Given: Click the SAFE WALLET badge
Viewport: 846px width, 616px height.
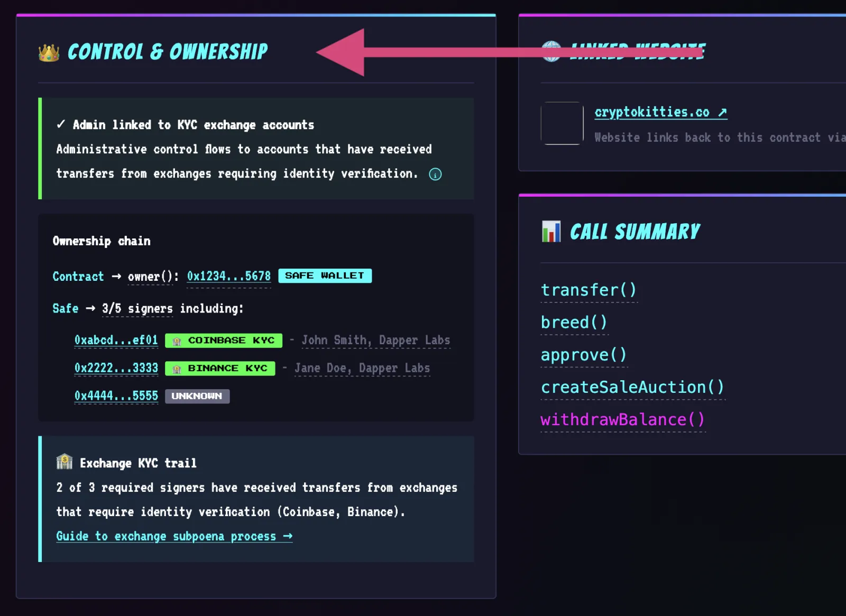Looking at the screenshot, I should tap(325, 275).
